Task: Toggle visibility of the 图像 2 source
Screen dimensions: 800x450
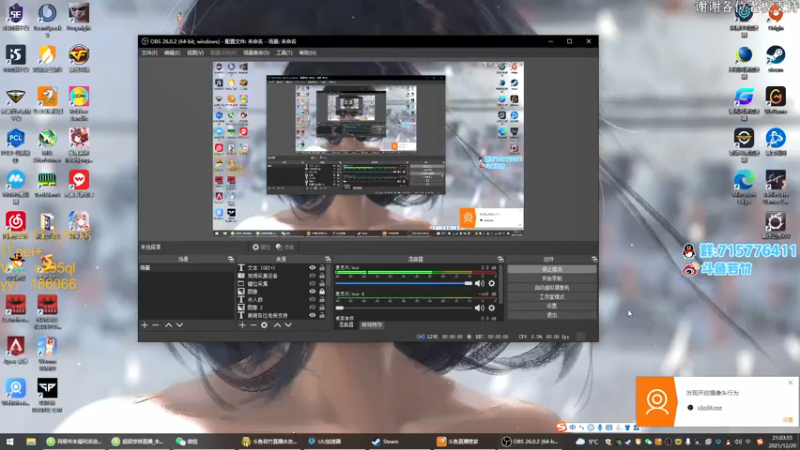Action: [x=312, y=307]
